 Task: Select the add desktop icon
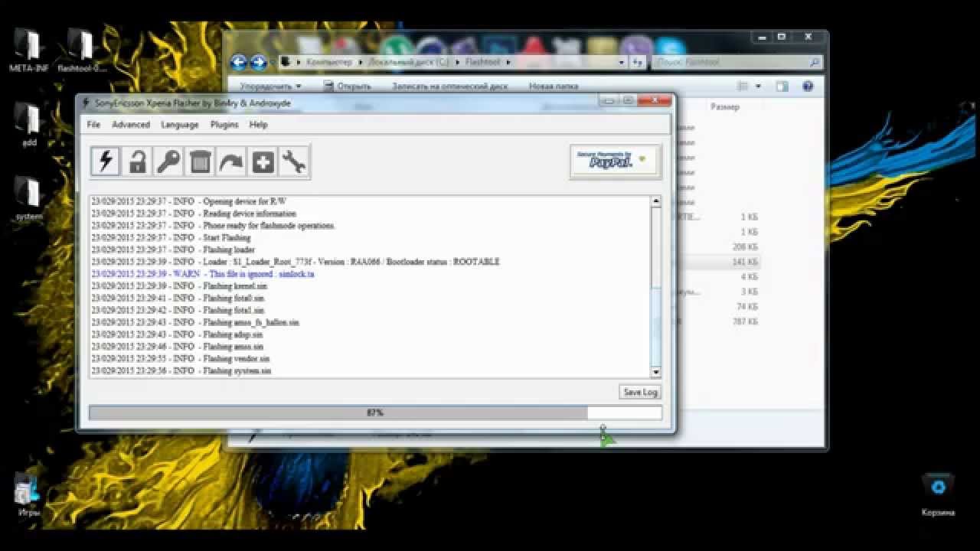click(x=29, y=125)
